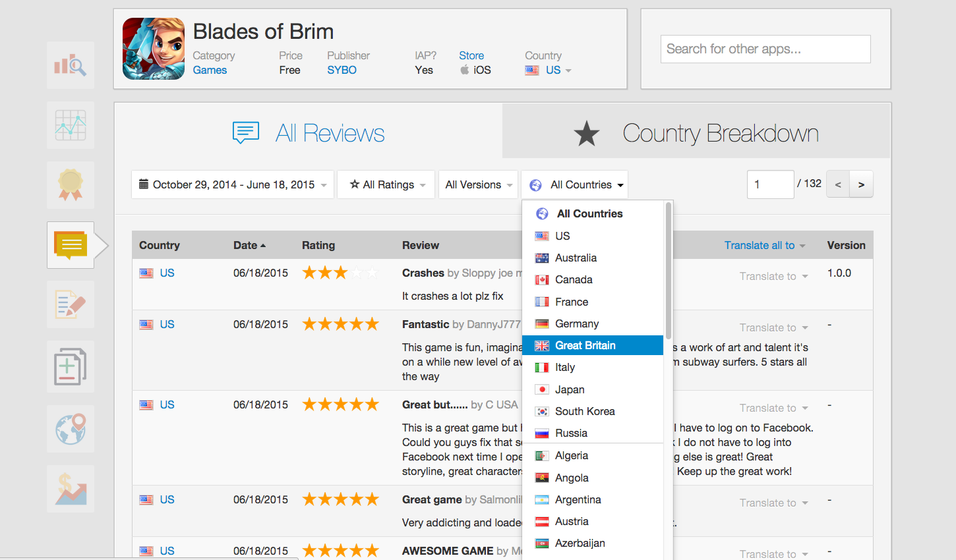The width and height of the screenshot is (956, 560).
Task: Open the chart grid sidebar icon
Action: (71, 125)
